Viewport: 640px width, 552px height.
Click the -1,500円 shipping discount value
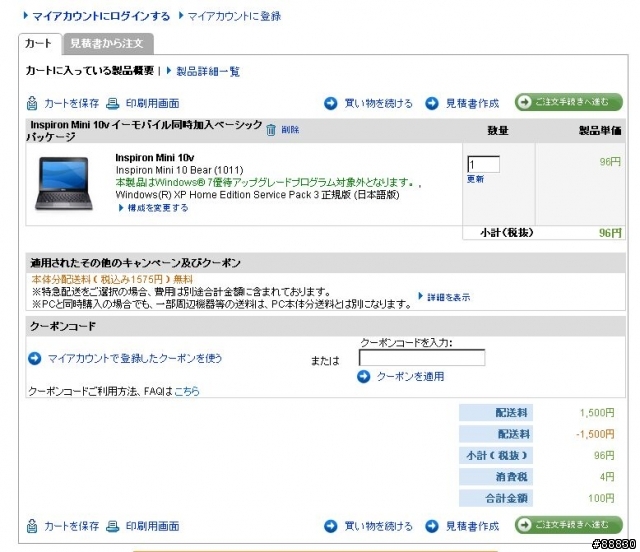pyautogui.click(x=595, y=434)
